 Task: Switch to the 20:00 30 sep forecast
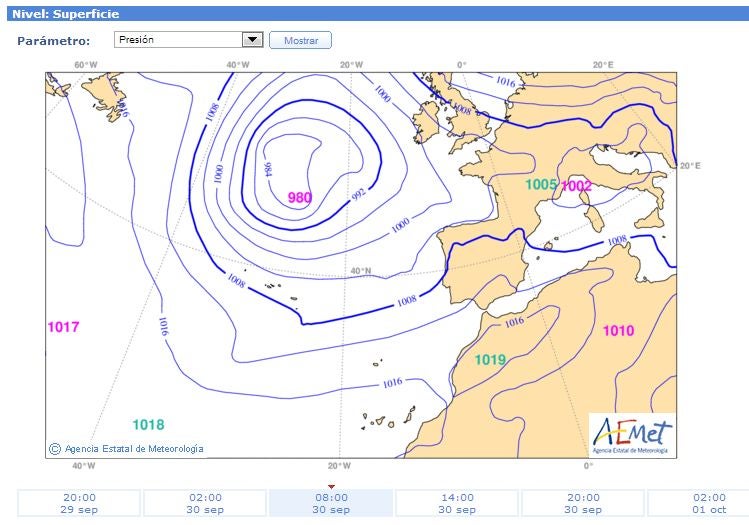tap(583, 503)
